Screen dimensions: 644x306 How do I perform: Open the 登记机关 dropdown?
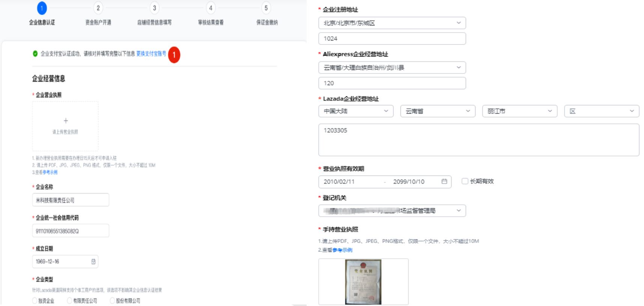click(x=392, y=211)
